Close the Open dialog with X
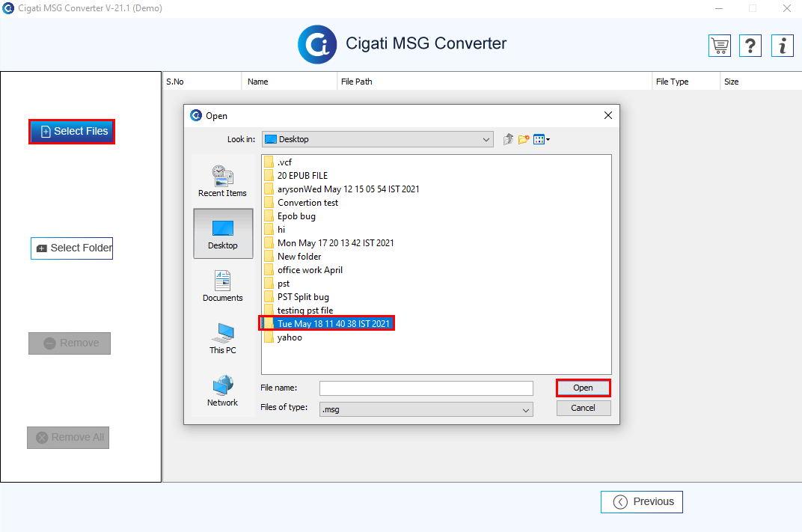 [x=608, y=116]
